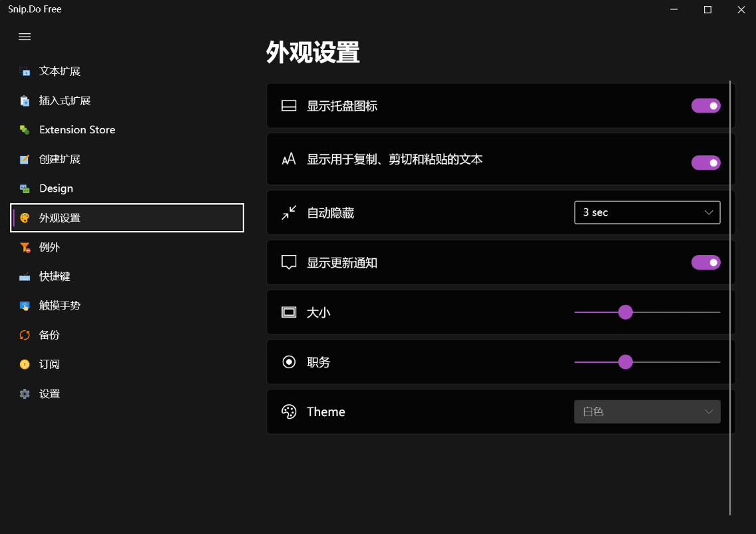
Task: Open 备份 backup page
Action: tap(127, 336)
